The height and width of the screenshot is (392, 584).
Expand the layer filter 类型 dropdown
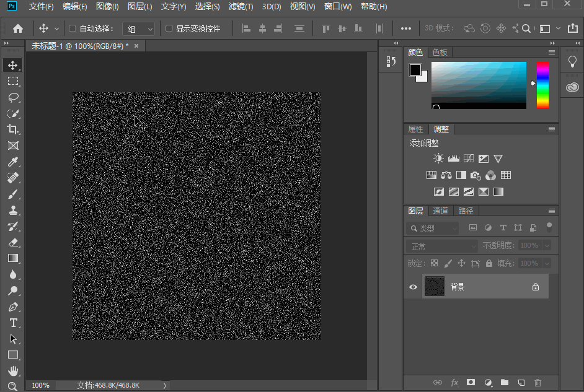point(433,229)
